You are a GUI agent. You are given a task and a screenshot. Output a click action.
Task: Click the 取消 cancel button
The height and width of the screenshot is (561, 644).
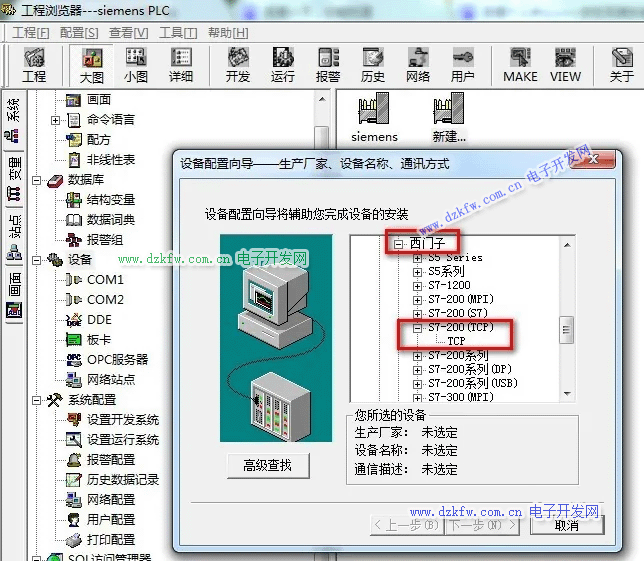(x=566, y=525)
